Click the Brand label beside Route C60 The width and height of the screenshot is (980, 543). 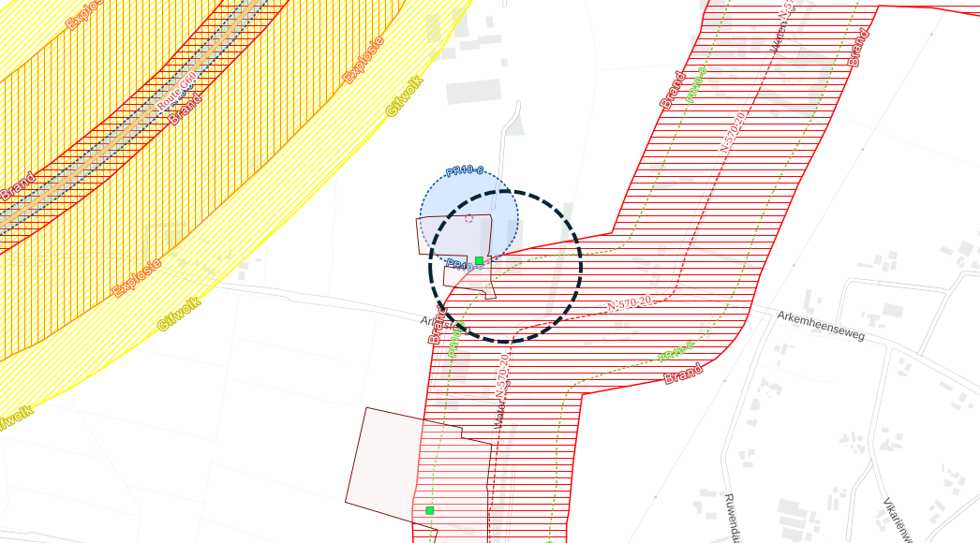[x=187, y=108]
